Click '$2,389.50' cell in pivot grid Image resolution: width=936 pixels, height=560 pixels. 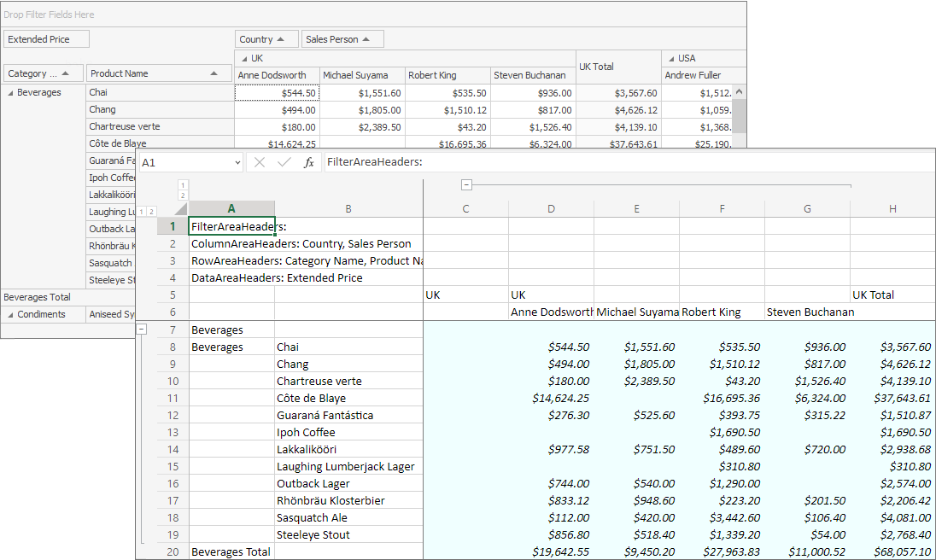[x=362, y=127]
